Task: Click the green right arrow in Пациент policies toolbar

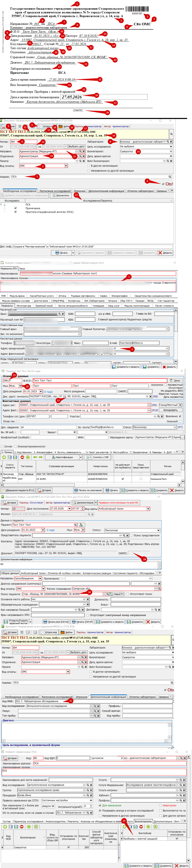Action: tap(41, 457)
